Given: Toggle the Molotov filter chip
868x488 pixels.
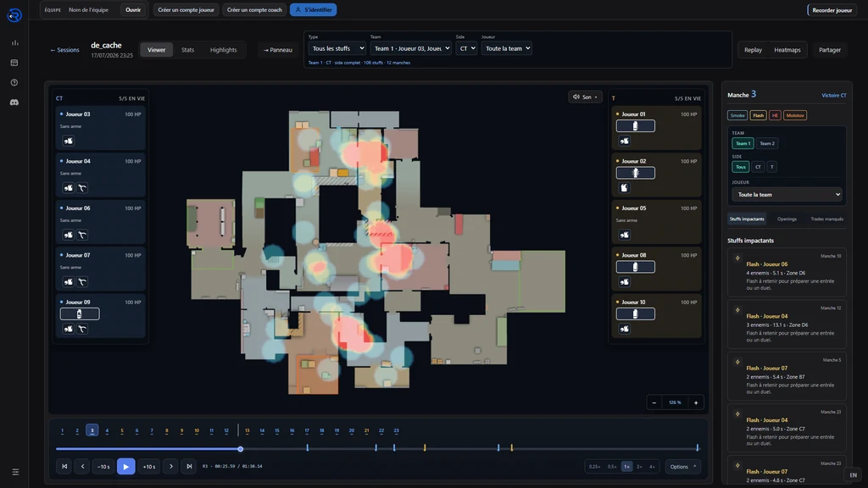Looking at the screenshot, I should 795,115.
